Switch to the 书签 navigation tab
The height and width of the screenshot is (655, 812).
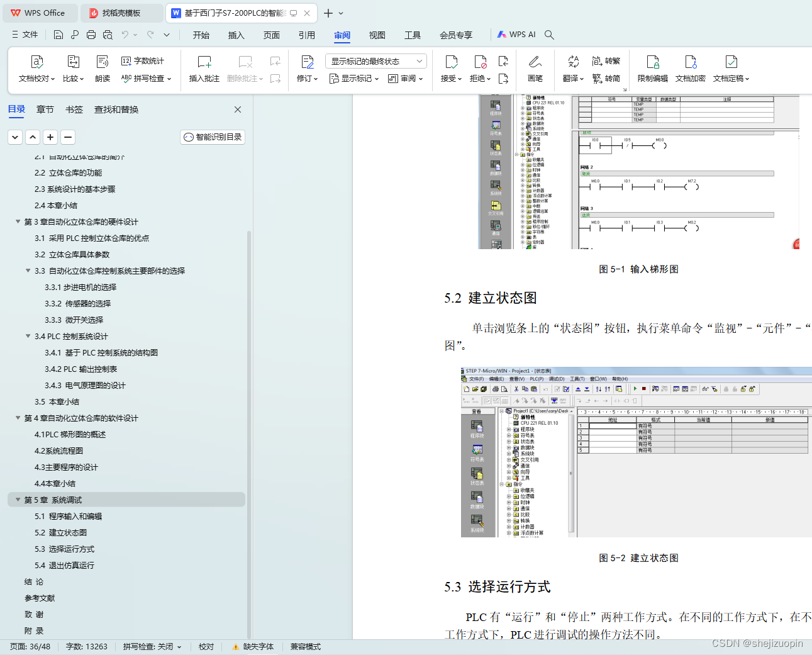(74, 109)
